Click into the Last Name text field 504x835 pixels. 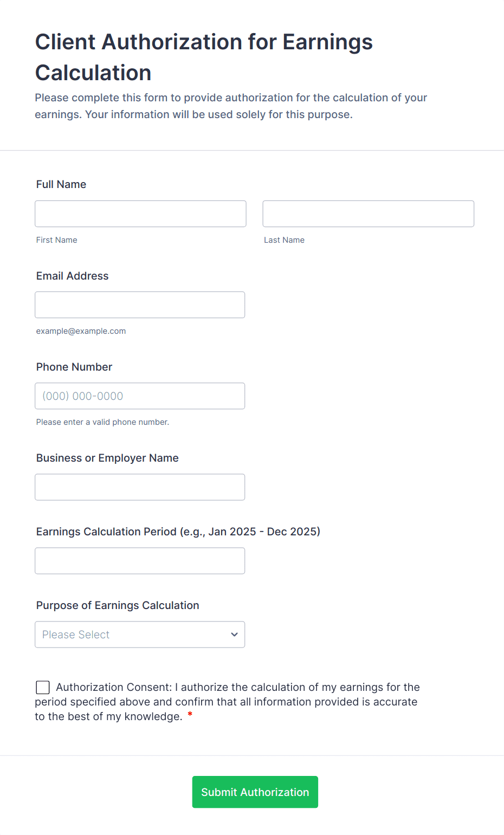368,214
